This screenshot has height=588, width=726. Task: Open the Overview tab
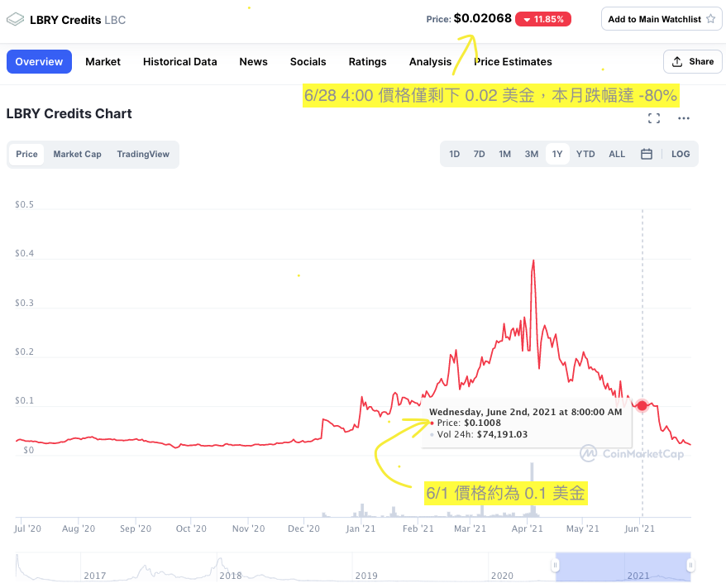[39, 61]
